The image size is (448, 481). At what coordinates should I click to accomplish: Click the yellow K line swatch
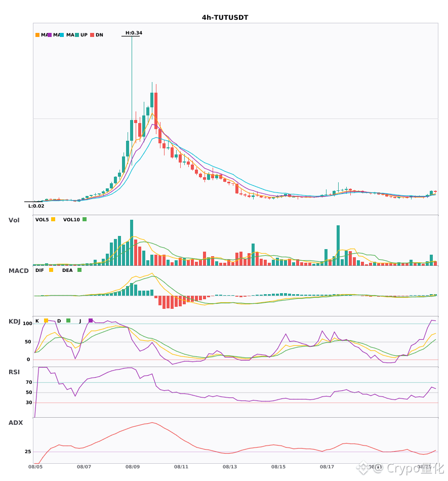(x=46, y=320)
